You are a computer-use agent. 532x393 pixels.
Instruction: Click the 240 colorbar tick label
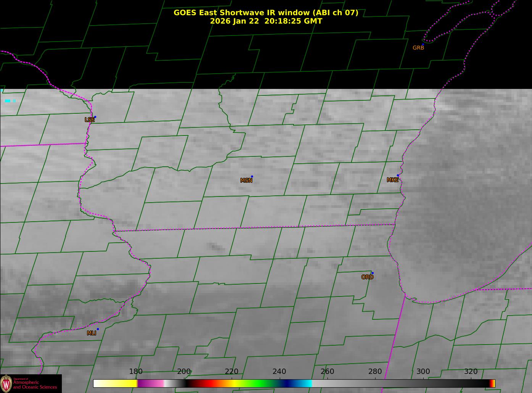coord(279,372)
